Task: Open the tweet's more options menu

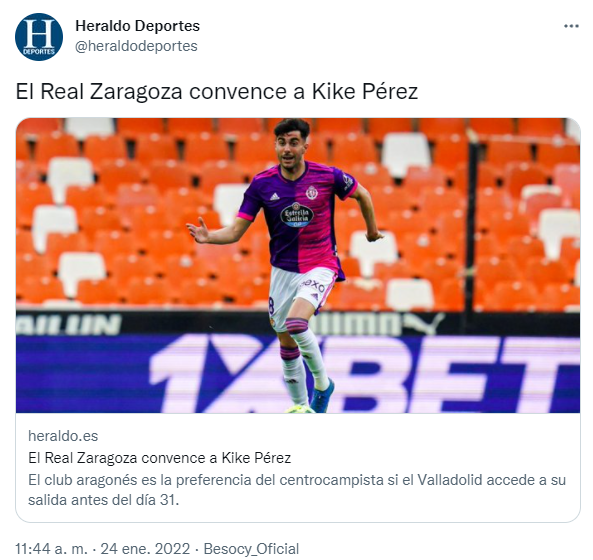Action: pos(571,26)
